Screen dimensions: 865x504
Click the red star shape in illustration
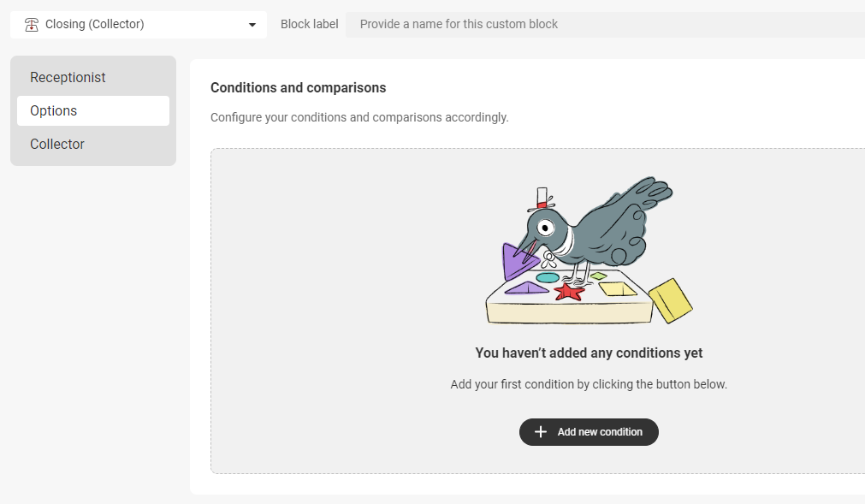(x=569, y=292)
